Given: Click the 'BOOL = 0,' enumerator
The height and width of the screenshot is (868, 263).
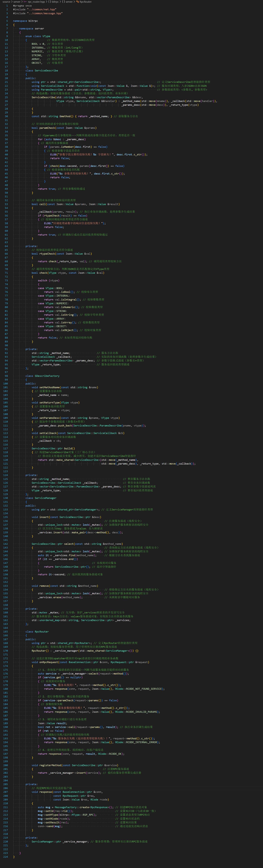Looking at the screenshot, I should tap(38, 44).
